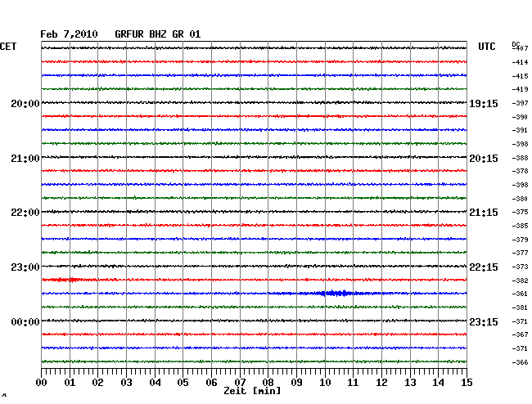
Task: Click the DC offset value '-415'
Action: coord(520,76)
